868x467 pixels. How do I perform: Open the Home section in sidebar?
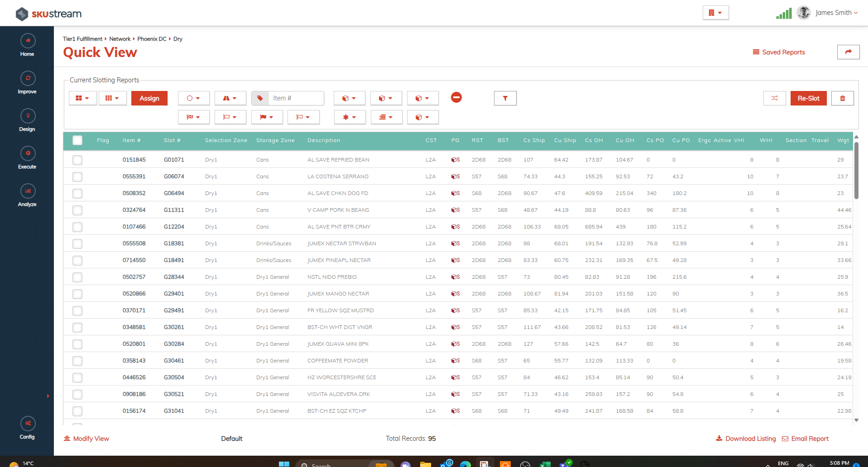tap(27, 45)
